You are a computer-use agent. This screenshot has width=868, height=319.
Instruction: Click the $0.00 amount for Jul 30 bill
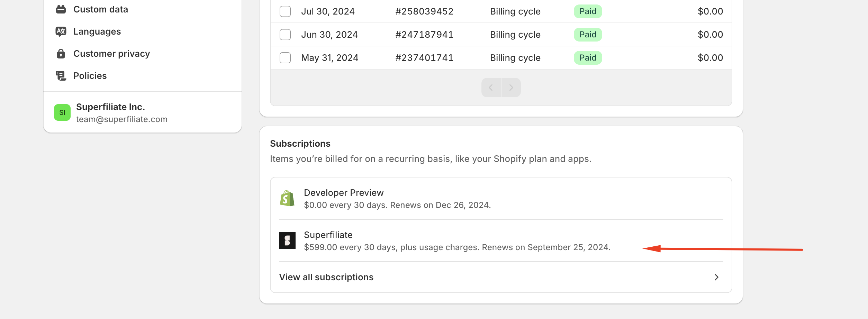point(710,11)
